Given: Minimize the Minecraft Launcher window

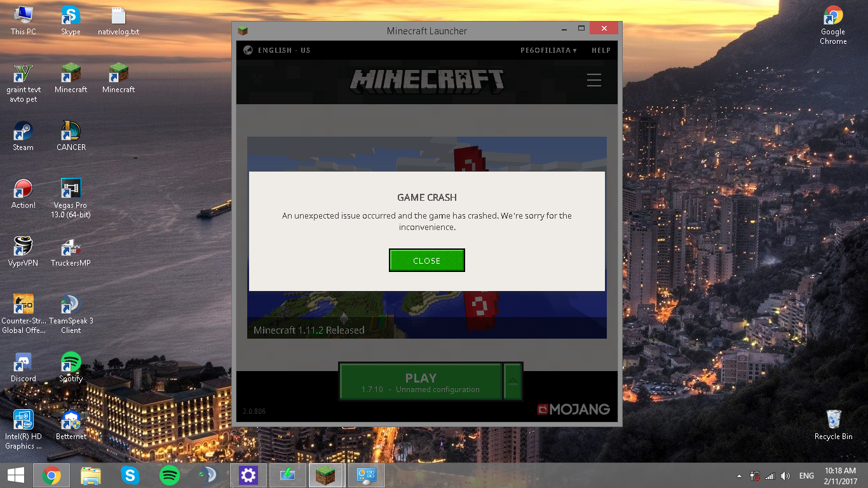Looking at the screenshot, I should click(563, 29).
